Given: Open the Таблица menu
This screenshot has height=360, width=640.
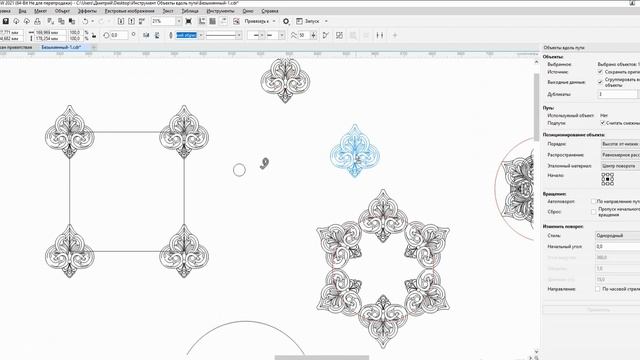Looking at the screenshot, I should coord(190,11).
